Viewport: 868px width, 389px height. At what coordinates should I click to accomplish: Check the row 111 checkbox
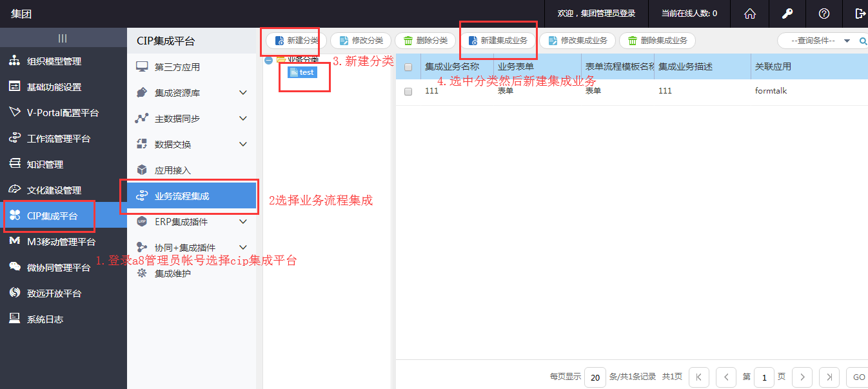(408, 92)
